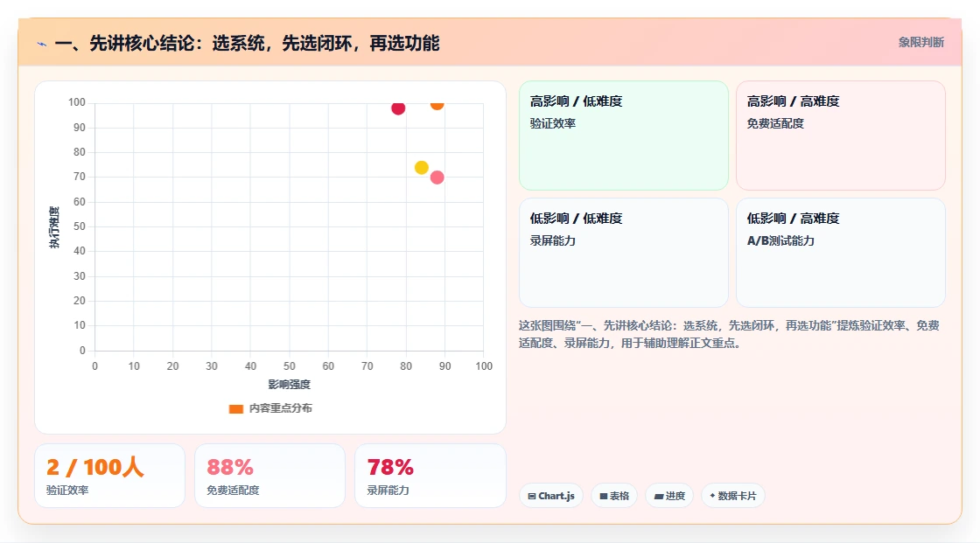The height and width of the screenshot is (543, 980).
Task: Open the 低影响 / 低难度 quadrant card
Action: click(x=624, y=253)
